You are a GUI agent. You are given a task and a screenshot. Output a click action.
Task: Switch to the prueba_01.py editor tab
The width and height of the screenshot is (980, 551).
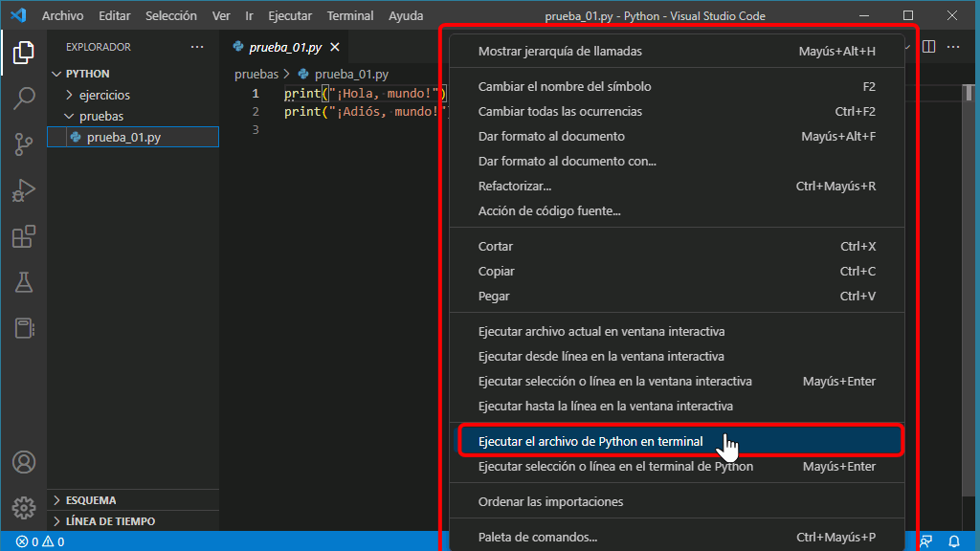[286, 48]
